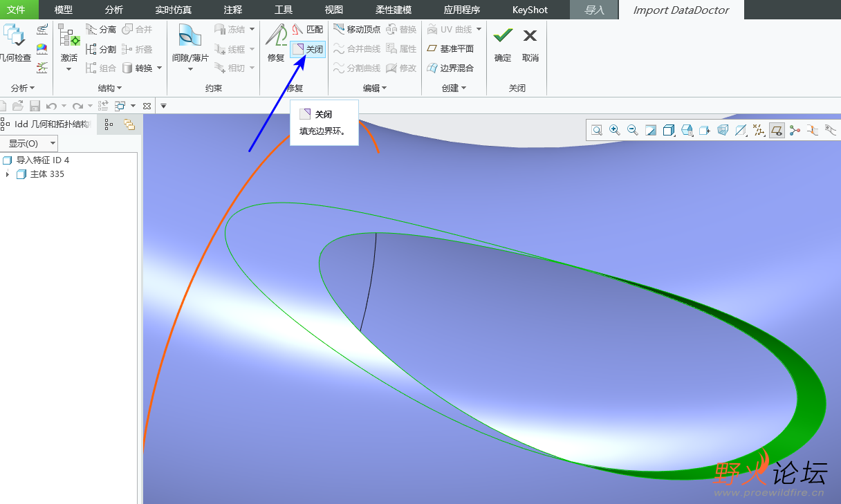Screen dimensions: 841x504
Task: Open saved orientations view icon
Action: (x=687, y=129)
